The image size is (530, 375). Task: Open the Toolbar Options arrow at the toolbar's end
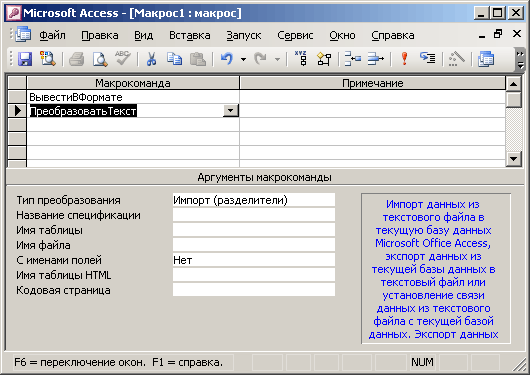click(520, 60)
